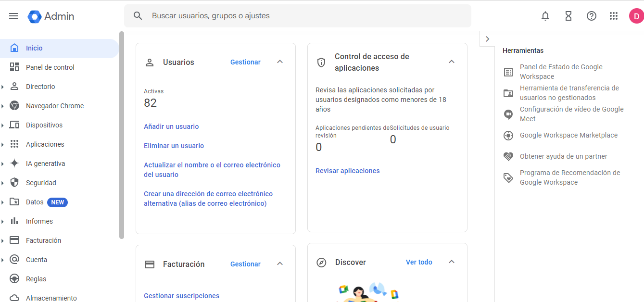Expand the Aplicaciones sidebar section

point(3,144)
